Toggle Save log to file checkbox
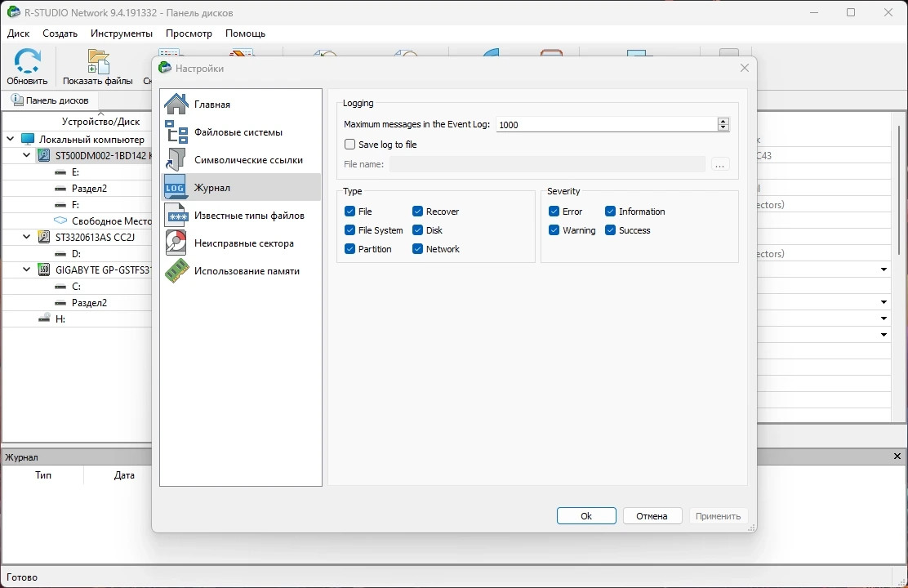This screenshot has height=588, width=908. 349,145
